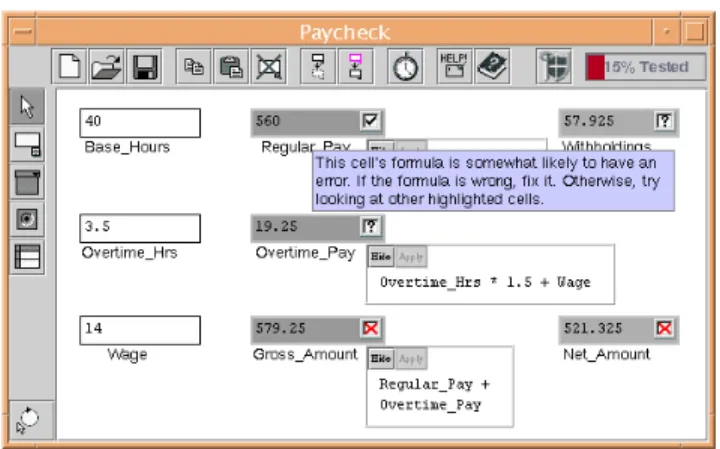The height and width of the screenshot is (449, 720).
Task: Select the Withholdings cell value 57.925
Action: pos(589,121)
